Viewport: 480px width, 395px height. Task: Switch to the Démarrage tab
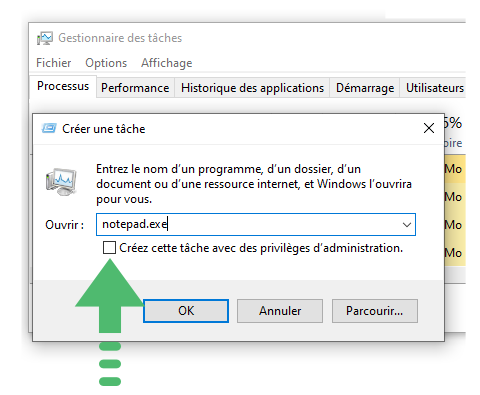365,88
